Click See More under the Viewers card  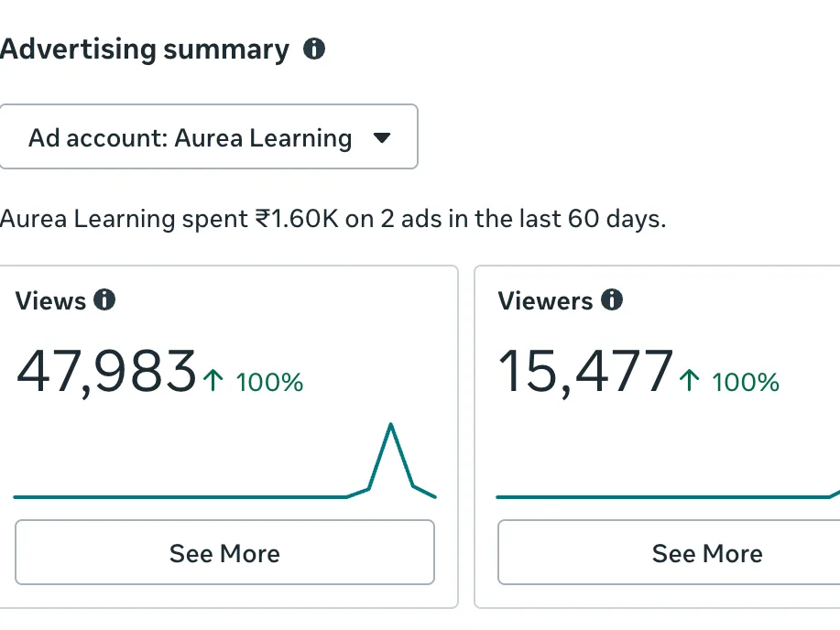(669, 552)
